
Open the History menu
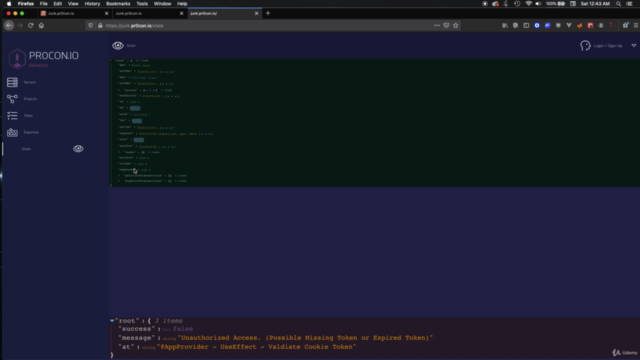92,4
